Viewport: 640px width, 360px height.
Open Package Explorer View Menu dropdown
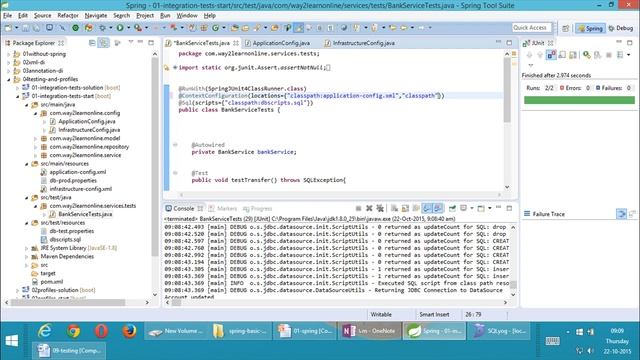[x=131, y=42]
